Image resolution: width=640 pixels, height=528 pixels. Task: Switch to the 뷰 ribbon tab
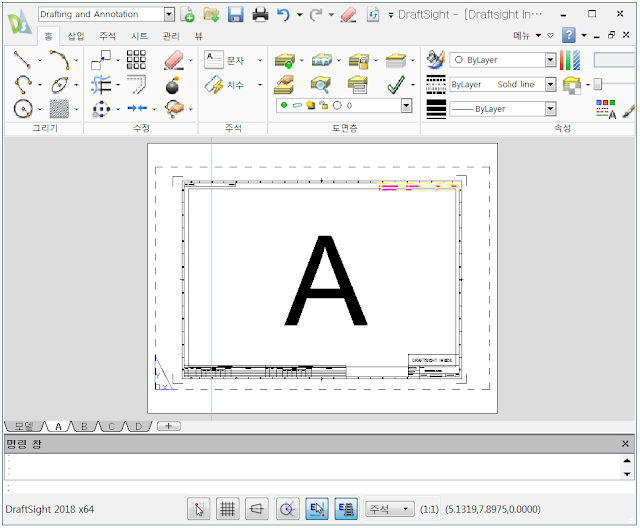[x=198, y=36]
